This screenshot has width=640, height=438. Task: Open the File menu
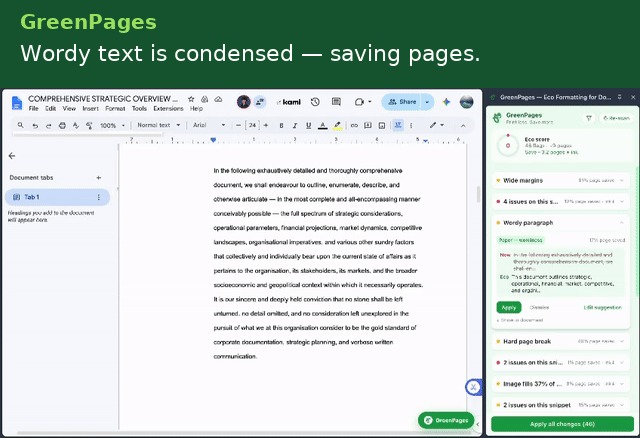click(x=33, y=109)
